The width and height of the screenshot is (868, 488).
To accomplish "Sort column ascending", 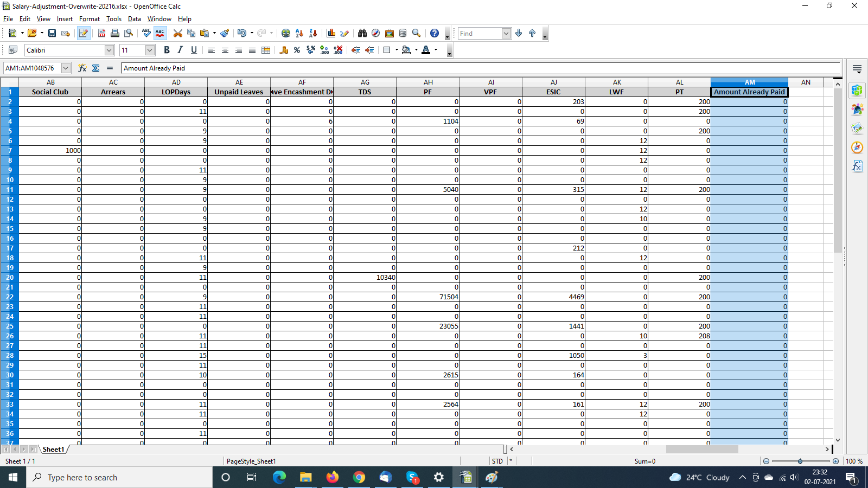I will [x=299, y=33].
